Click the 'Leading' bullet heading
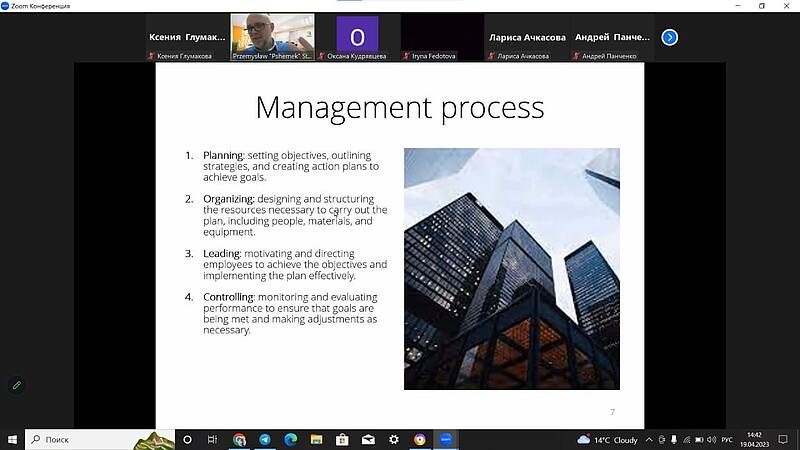The height and width of the screenshot is (450, 800). pos(222,253)
